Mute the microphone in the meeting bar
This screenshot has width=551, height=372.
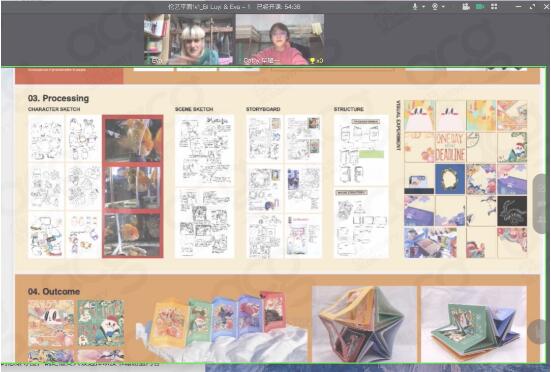tap(415, 6)
